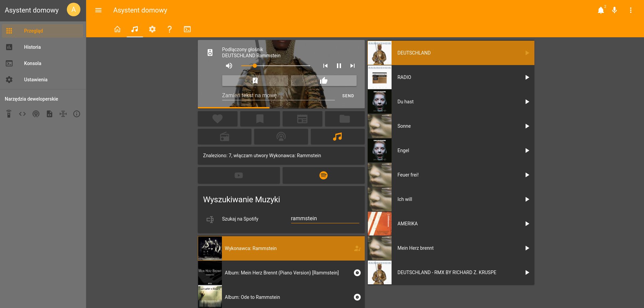The image size is (644, 308).
Task: Open favorites heart button
Action: click(x=217, y=119)
